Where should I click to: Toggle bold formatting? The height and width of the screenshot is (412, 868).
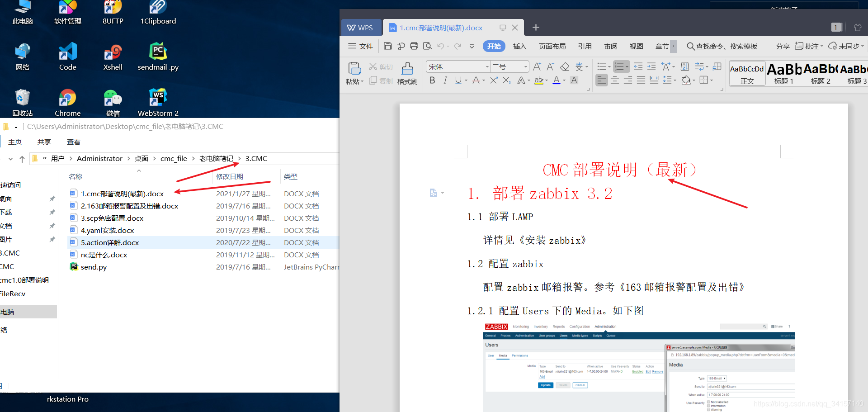(432, 80)
